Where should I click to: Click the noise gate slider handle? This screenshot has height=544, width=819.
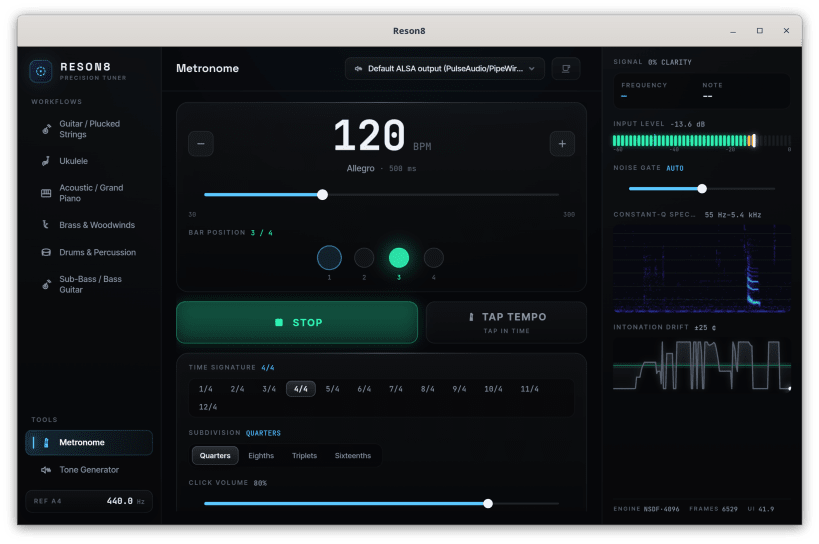point(703,188)
